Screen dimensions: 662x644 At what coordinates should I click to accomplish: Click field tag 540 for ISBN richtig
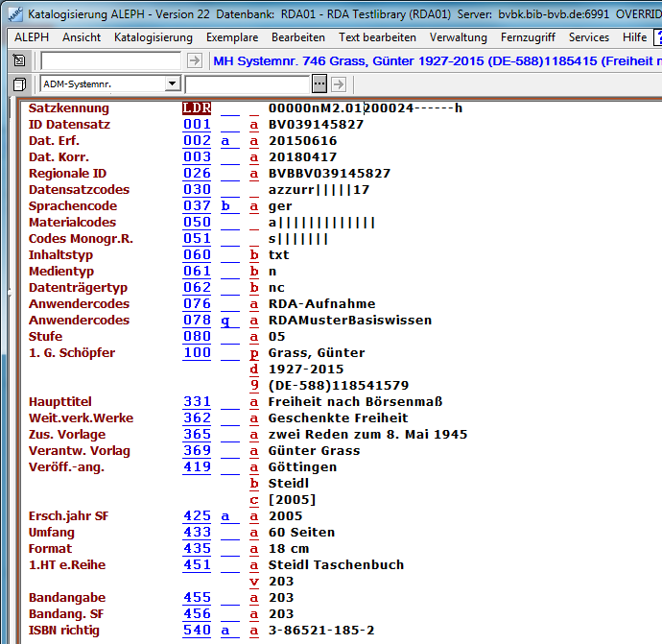click(x=197, y=630)
